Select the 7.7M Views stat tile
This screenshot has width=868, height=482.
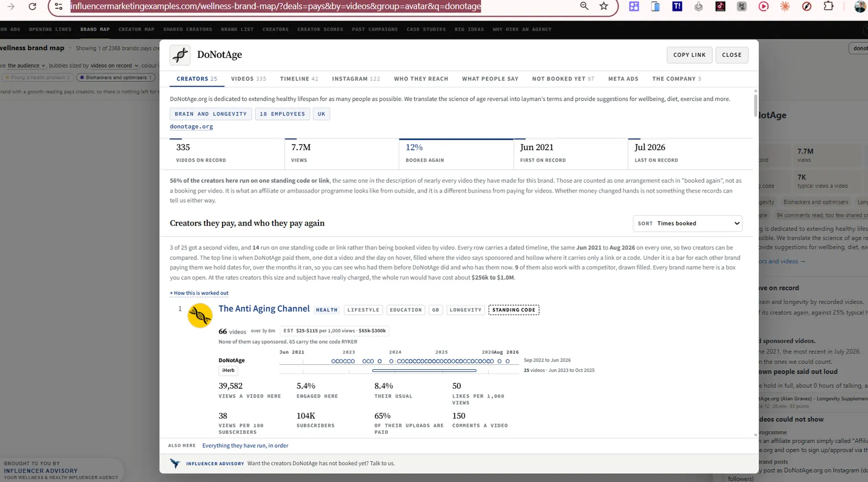click(x=341, y=153)
